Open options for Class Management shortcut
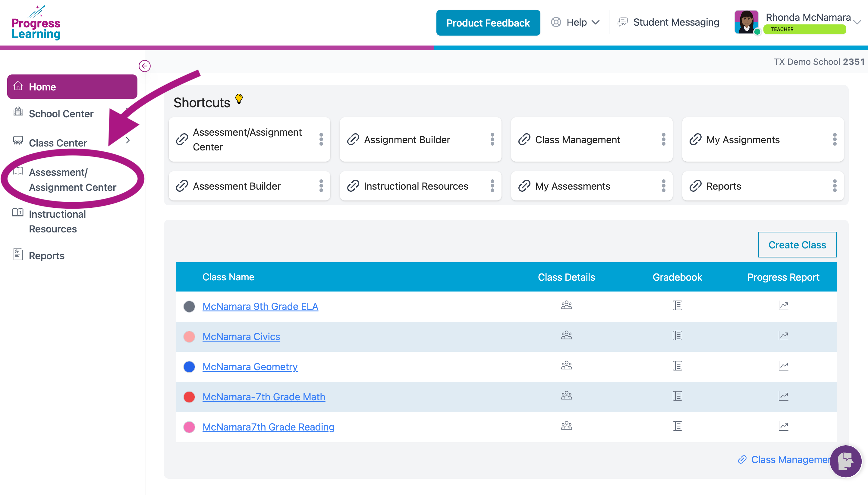 tap(663, 139)
